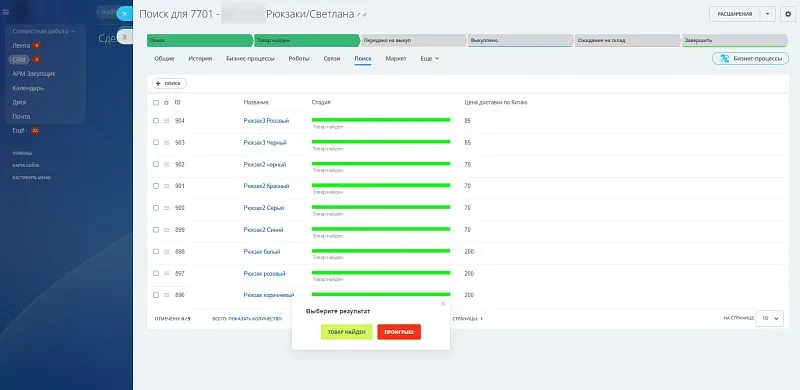Open row actions menu for ID 897

166,274
